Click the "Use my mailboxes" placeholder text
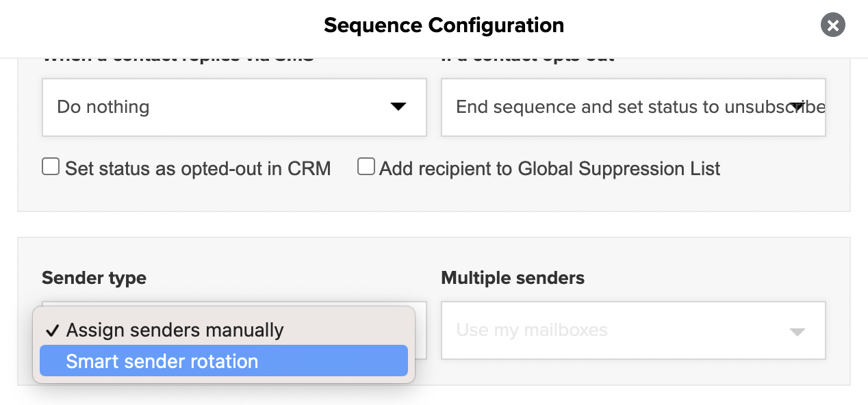 [x=532, y=330]
